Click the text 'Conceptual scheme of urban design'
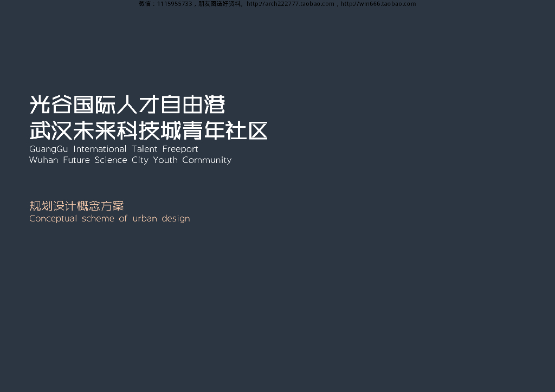This screenshot has height=392, width=555. [x=109, y=219]
